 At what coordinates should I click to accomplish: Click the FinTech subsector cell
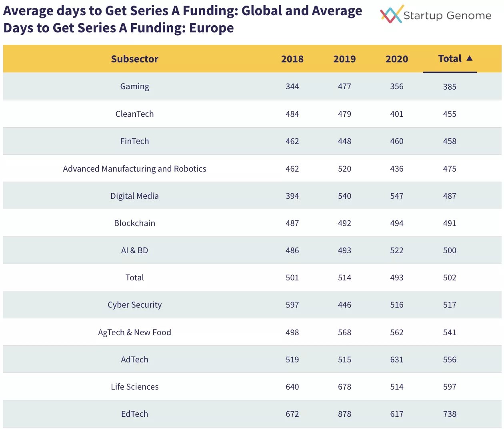[x=134, y=141]
